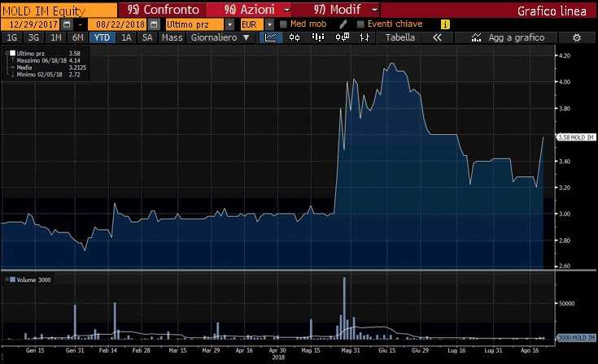Screen dimensions: 598x364
Task: Click the Tabella button
Action: [399, 37]
